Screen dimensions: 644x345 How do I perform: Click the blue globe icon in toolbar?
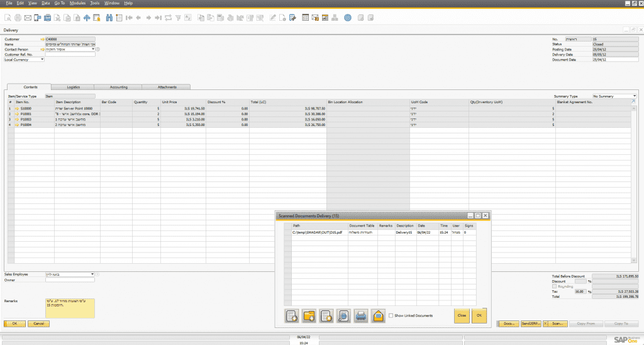point(348,18)
